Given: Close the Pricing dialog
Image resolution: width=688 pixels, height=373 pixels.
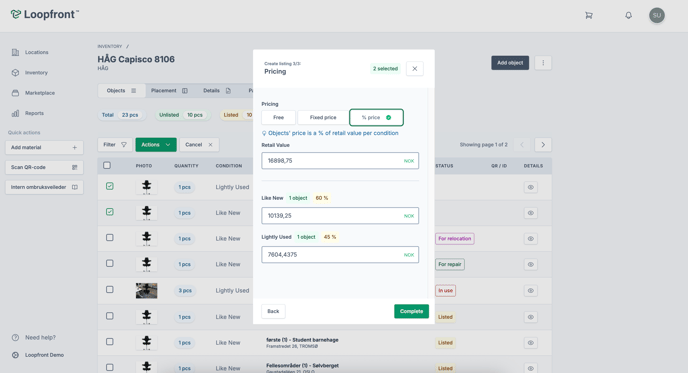Looking at the screenshot, I should (415, 68).
